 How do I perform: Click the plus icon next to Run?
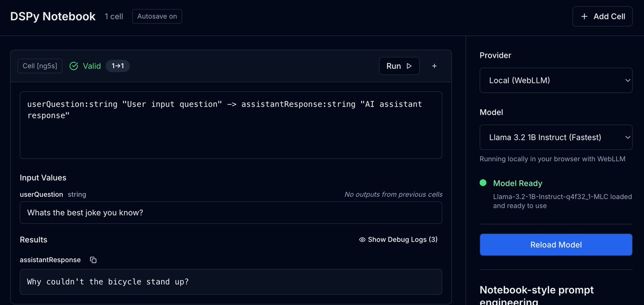point(435,66)
